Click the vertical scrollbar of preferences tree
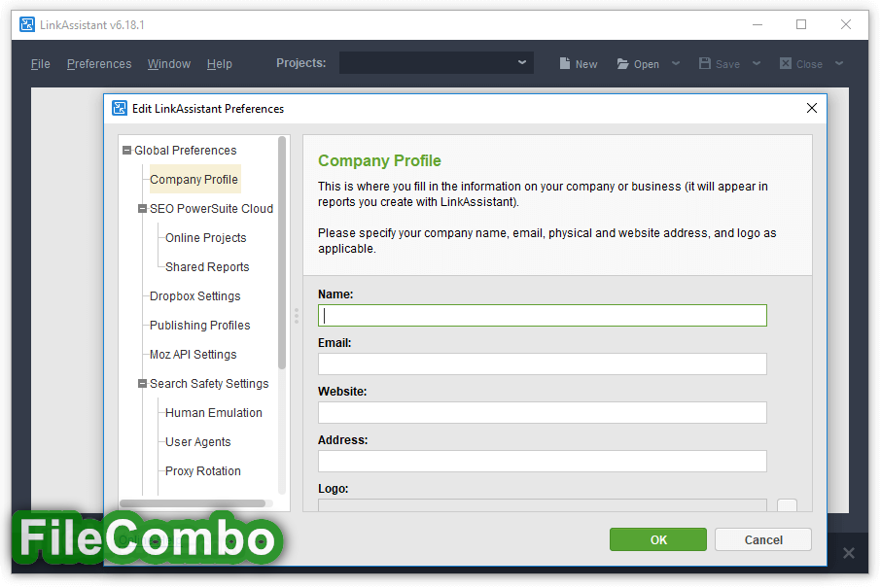Image resolution: width=881 pixels, height=588 pixels. click(x=282, y=253)
